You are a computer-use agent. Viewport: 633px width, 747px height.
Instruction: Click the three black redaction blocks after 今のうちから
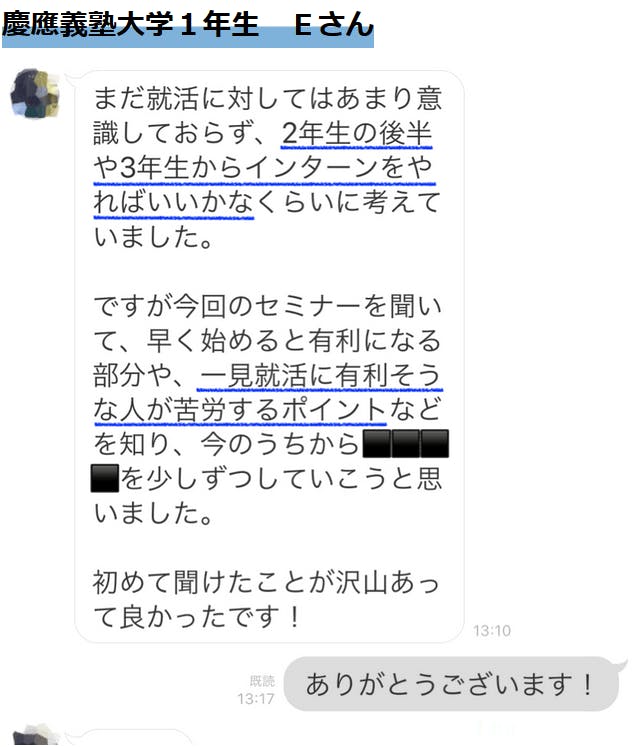point(406,444)
